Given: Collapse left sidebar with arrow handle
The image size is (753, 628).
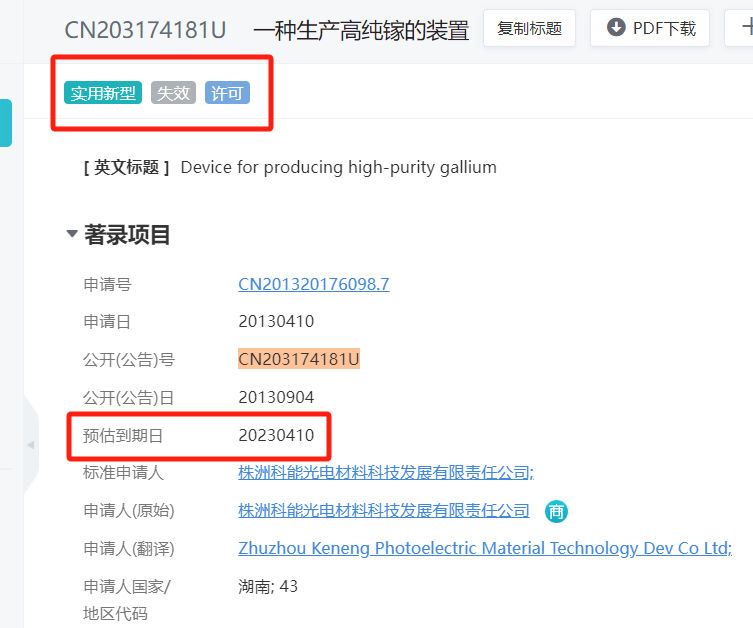Looking at the screenshot, I should pos(31,445).
